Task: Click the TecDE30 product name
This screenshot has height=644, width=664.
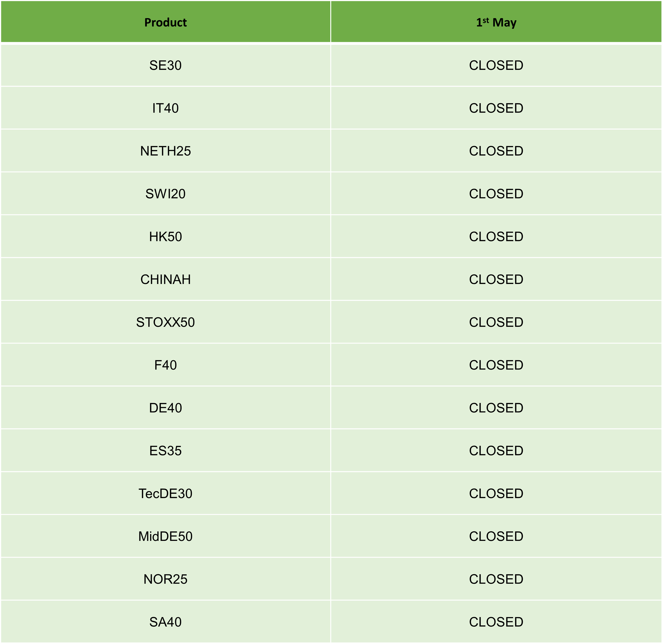Action: [x=165, y=494]
